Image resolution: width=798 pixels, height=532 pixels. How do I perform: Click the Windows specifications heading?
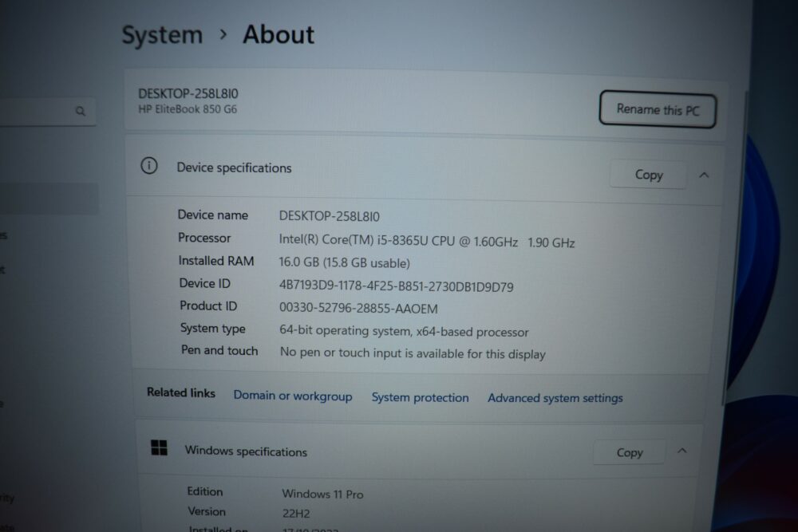tap(246, 451)
